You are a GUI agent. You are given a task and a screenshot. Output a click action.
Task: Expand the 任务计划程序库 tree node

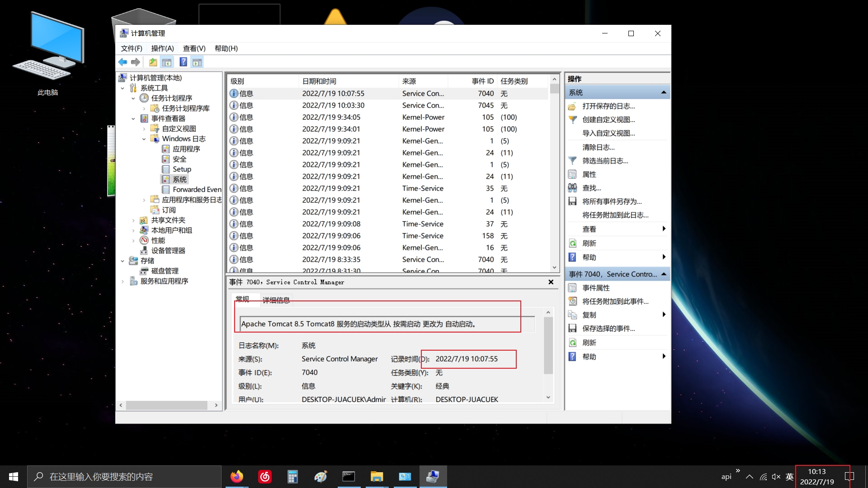point(144,108)
